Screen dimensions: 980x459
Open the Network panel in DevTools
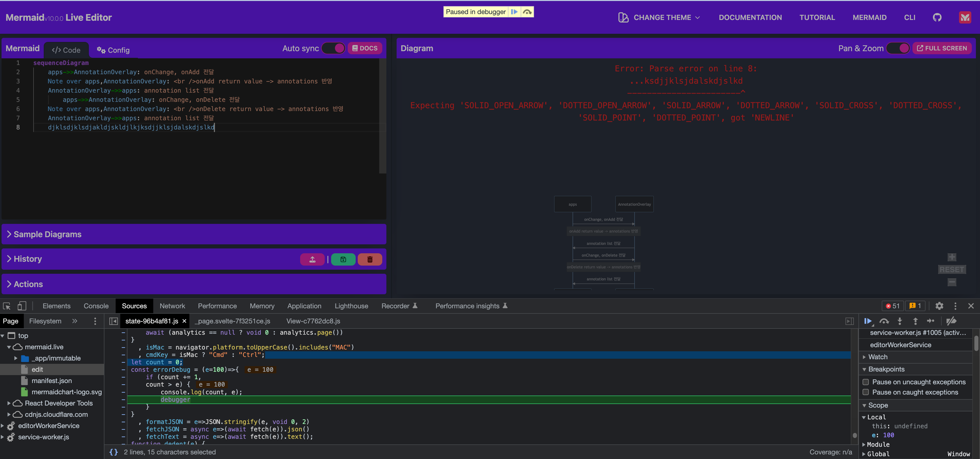click(x=172, y=306)
